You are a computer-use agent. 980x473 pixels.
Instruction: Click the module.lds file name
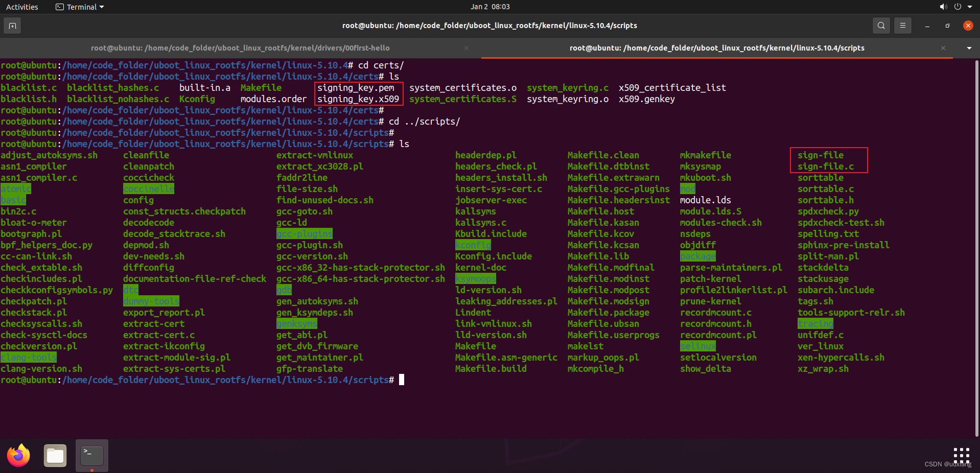tap(706, 200)
